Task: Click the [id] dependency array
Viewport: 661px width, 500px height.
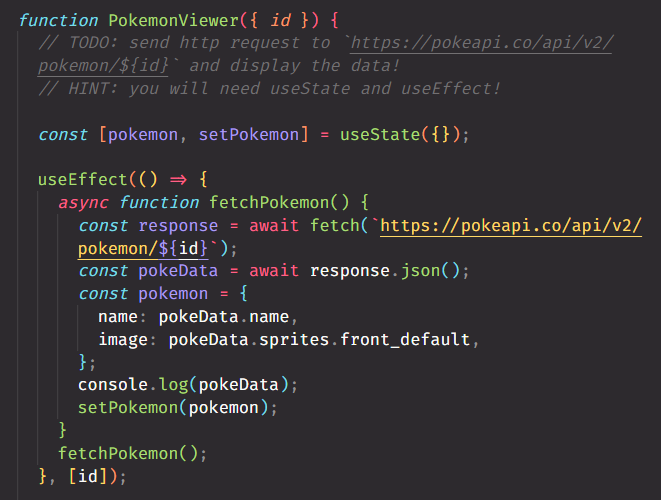Action: pyautogui.click(x=88, y=476)
